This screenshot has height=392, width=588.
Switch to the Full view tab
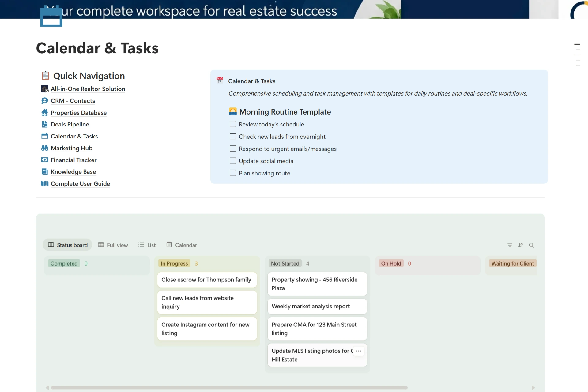(x=113, y=245)
